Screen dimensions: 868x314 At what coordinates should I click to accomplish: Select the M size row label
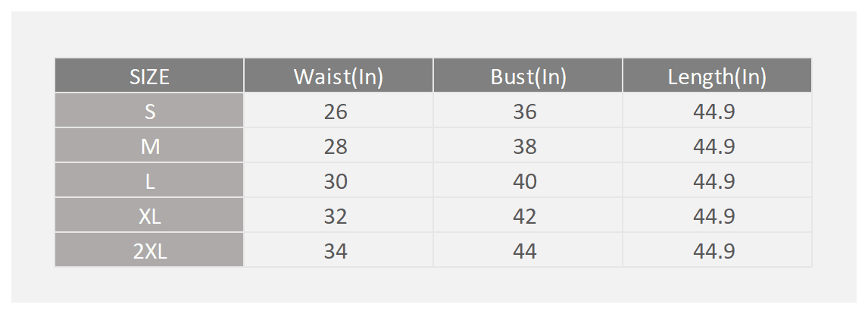(x=149, y=146)
